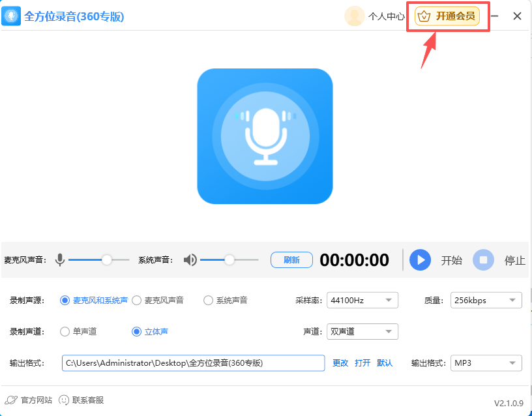Click the large microphone recording graphic
Screen dimensions: 532x416
(265, 136)
